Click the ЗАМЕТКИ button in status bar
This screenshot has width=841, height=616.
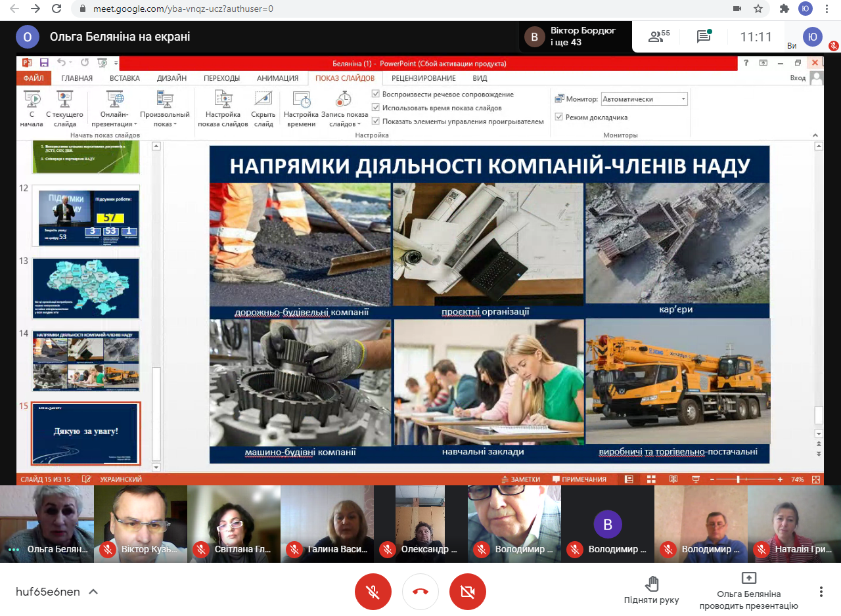click(x=520, y=479)
